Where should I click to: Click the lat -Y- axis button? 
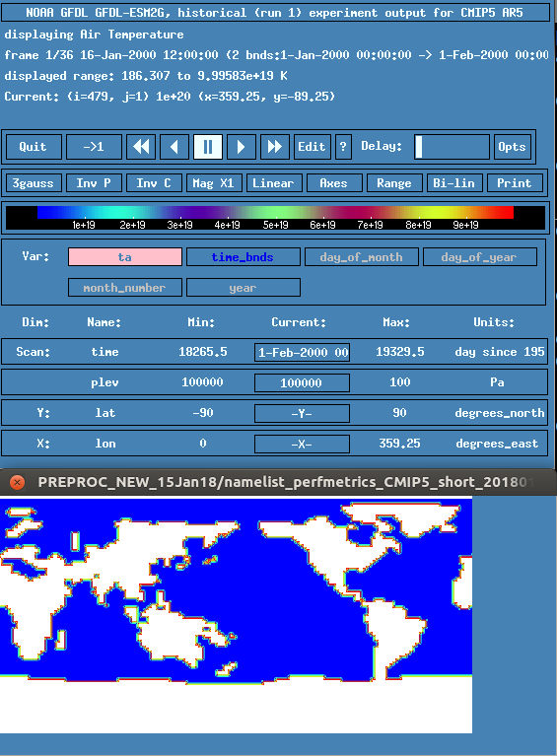[x=302, y=413]
